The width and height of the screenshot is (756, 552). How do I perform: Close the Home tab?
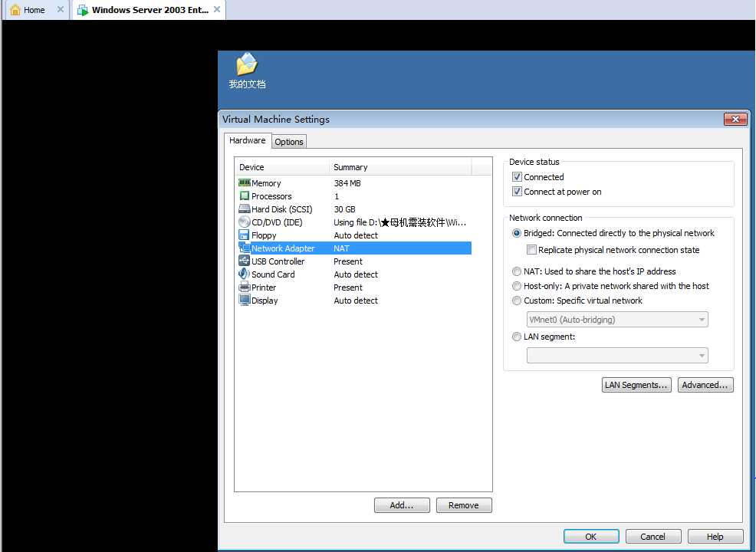(x=61, y=9)
